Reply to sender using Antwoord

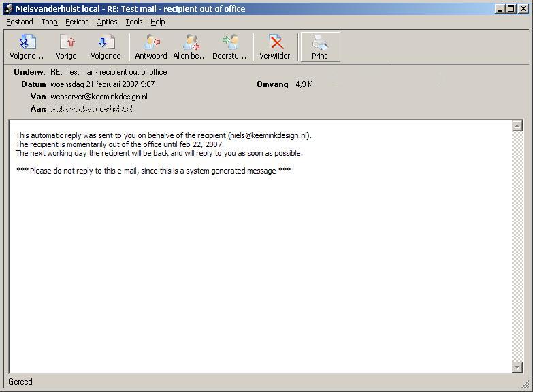151,47
